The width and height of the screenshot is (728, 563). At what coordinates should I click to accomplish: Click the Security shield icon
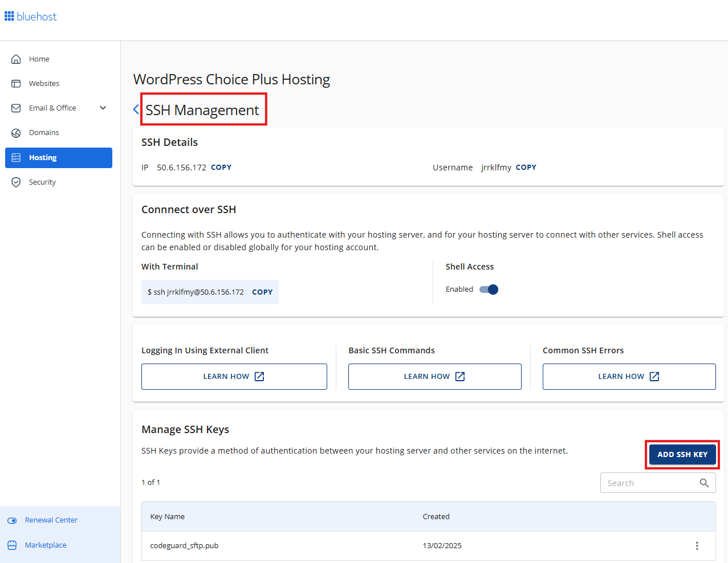pyautogui.click(x=17, y=182)
